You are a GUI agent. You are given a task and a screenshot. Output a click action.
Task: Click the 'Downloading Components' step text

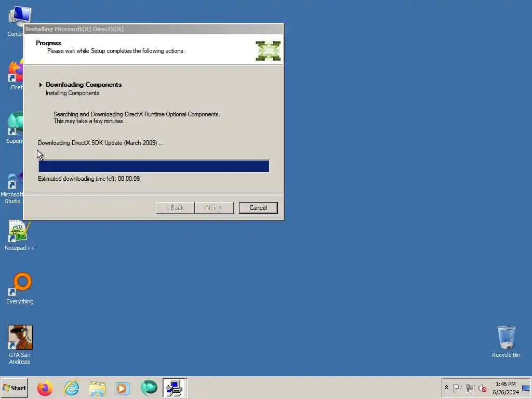pos(84,85)
